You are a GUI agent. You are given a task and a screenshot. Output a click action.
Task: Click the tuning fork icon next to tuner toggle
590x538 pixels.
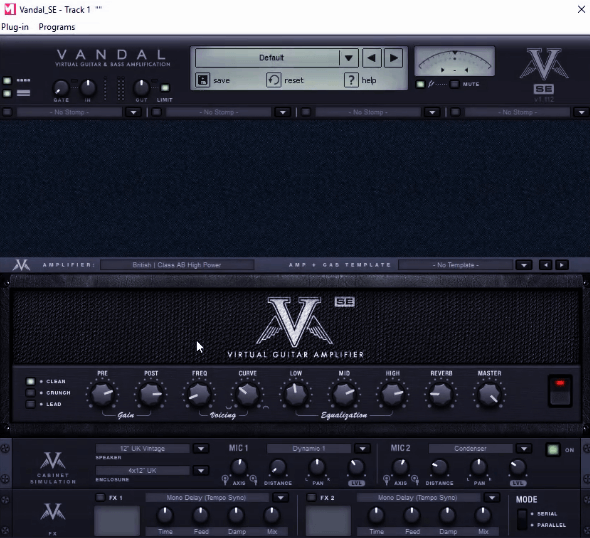431,84
